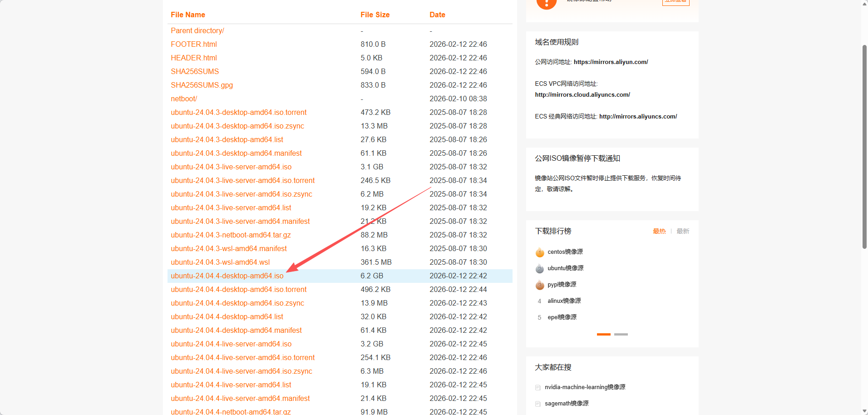Viewport: 868px width, 415px height.
Task: Select the second gray carousel indicator
Action: [621, 334]
